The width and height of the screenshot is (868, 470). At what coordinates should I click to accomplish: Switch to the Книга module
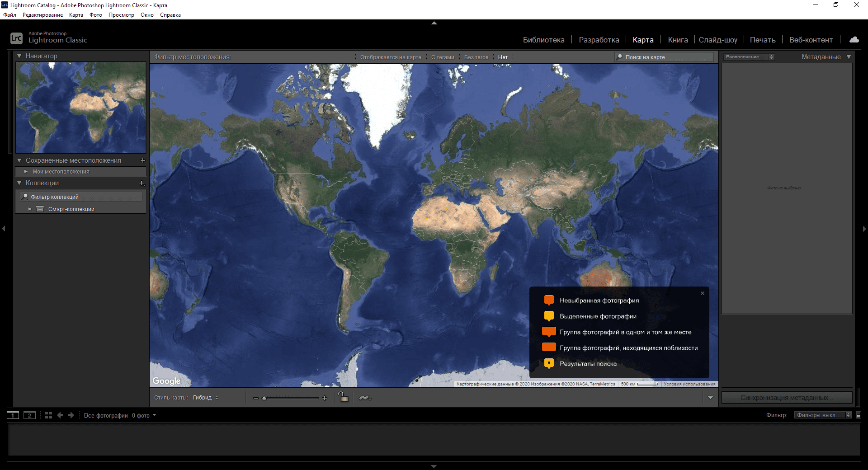pos(678,40)
